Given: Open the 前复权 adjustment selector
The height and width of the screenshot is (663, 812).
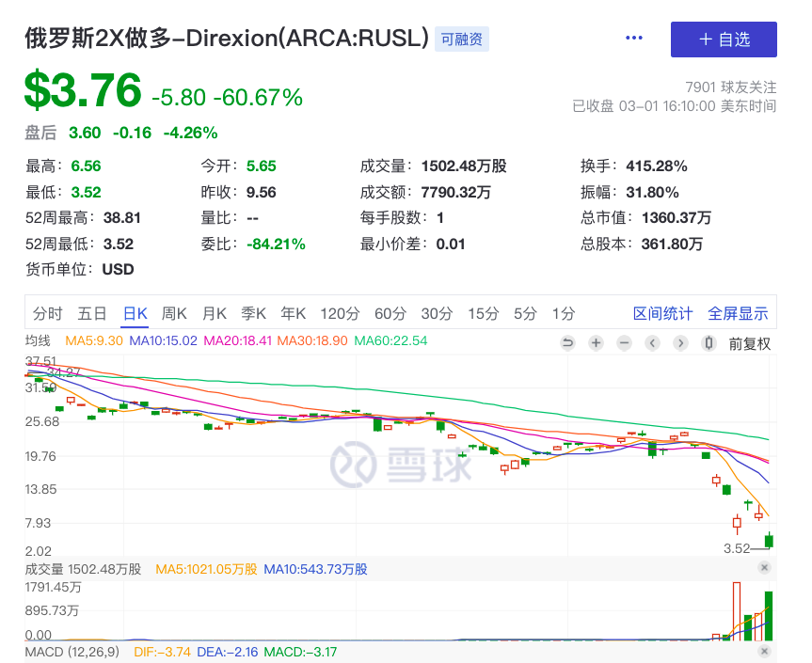Looking at the screenshot, I should click(749, 343).
